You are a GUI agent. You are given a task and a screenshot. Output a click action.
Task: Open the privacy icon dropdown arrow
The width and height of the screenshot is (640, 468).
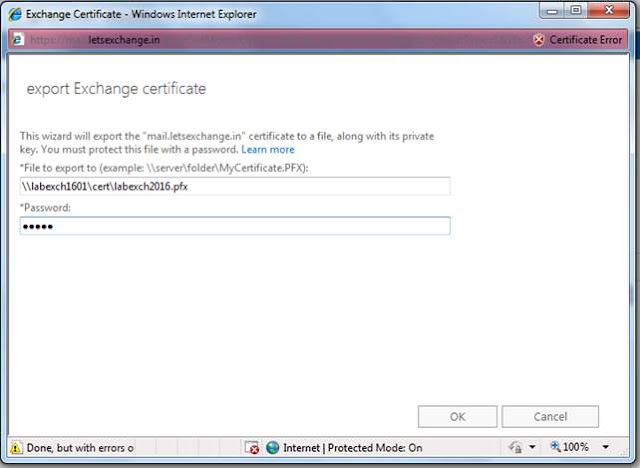[532, 447]
